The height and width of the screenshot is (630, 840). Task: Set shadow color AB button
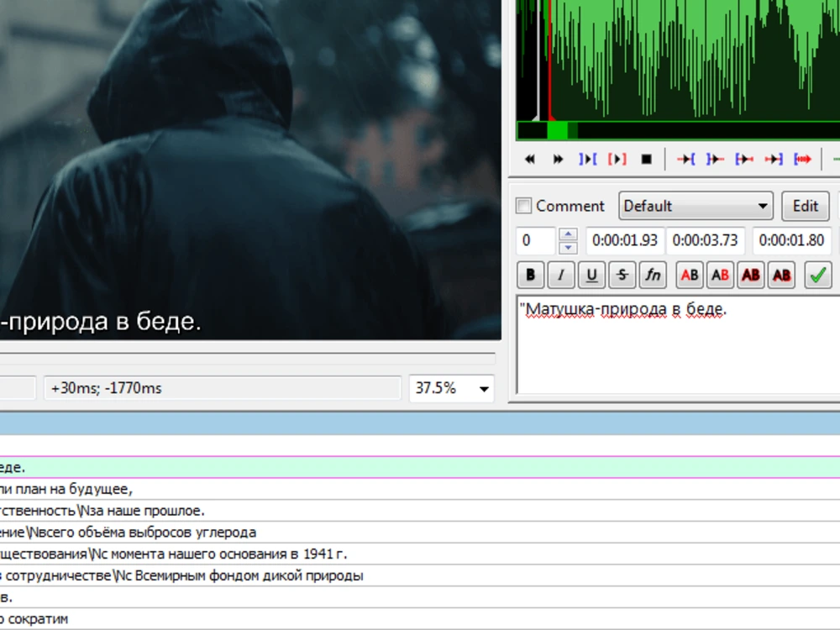781,275
